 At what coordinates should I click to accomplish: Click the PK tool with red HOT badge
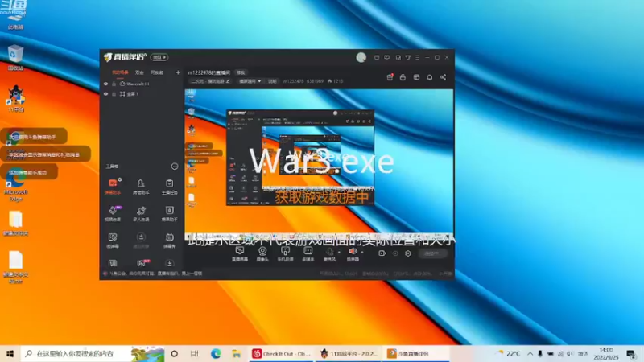click(142, 263)
